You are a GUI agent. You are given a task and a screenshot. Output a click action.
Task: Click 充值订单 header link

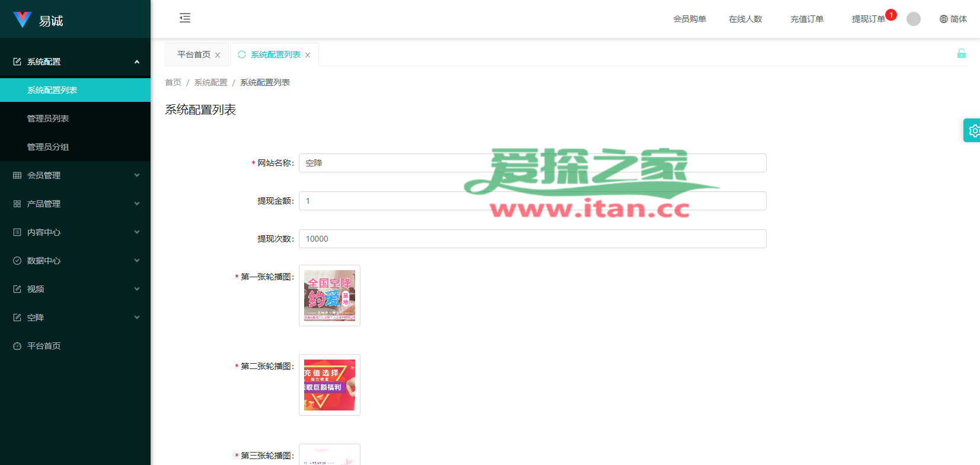806,19
